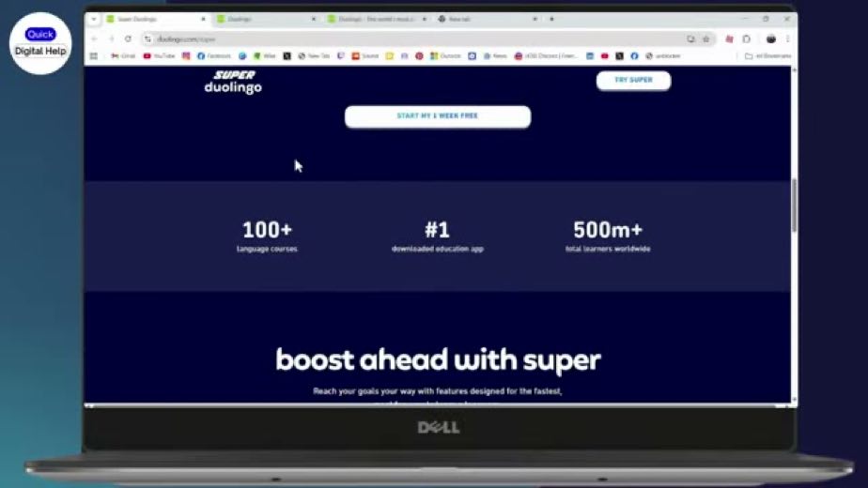Image resolution: width=868 pixels, height=488 pixels.
Task: Open the red Pinterest bookmark icon
Action: tap(419, 56)
